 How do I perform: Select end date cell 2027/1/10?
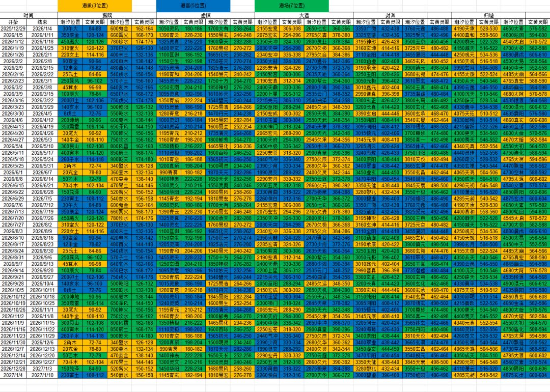pyautogui.click(x=42, y=375)
